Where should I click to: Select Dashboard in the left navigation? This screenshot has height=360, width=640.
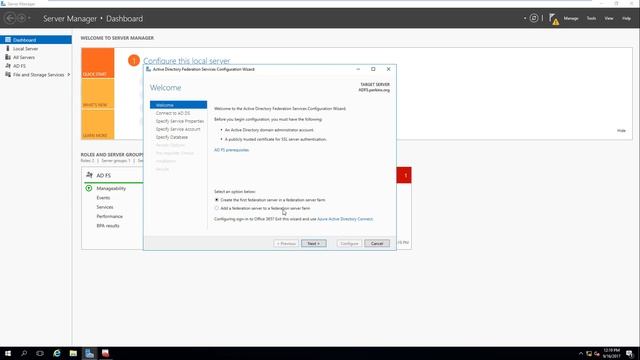click(x=36, y=40)
